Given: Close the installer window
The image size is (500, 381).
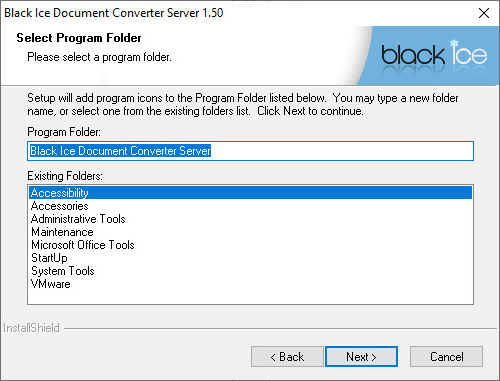Looking at the screenshot, I should click(484, 13).
